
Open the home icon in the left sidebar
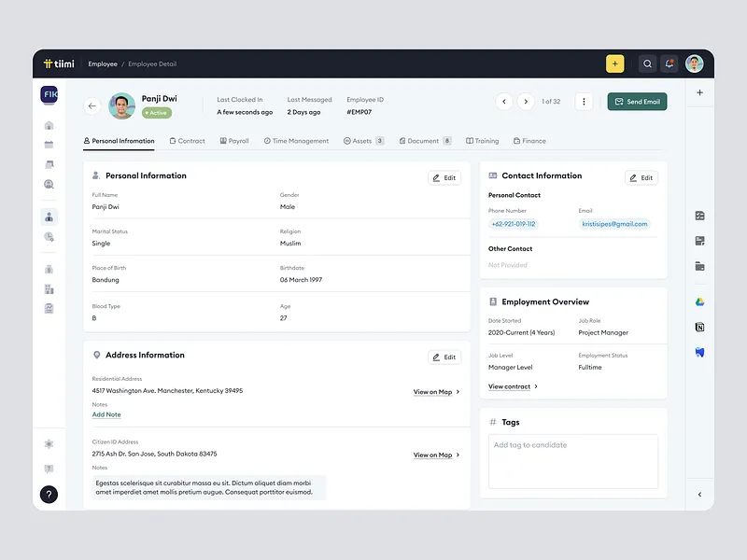tap(49, 125)
